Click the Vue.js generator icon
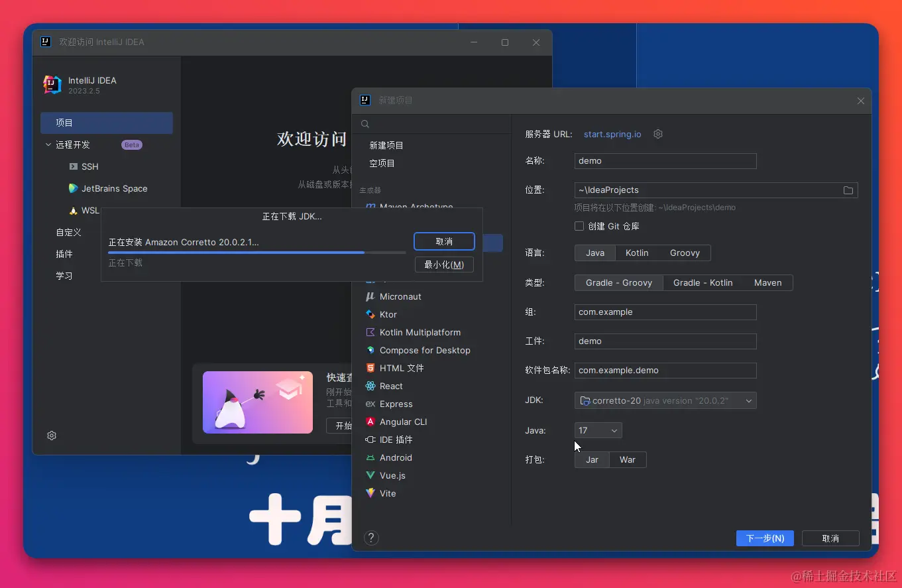This screenshot has height=588, width=902. pos(370,475)
